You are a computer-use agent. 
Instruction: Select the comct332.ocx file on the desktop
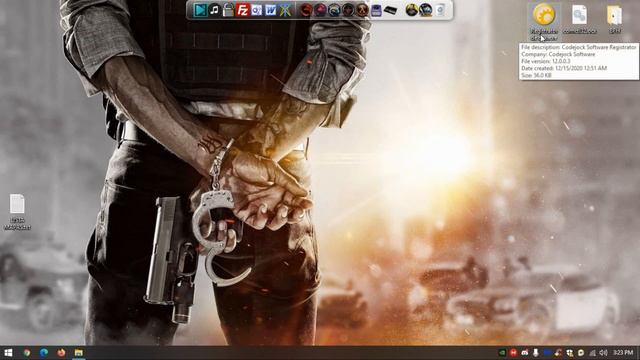pyautogui.click(x=580, y=19)
